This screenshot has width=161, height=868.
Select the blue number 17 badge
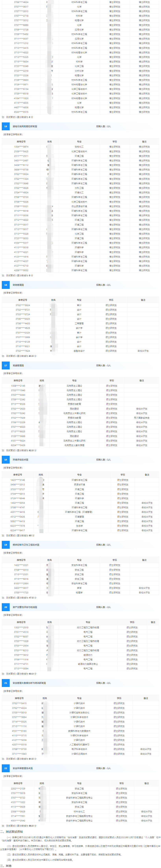[6, 365]
